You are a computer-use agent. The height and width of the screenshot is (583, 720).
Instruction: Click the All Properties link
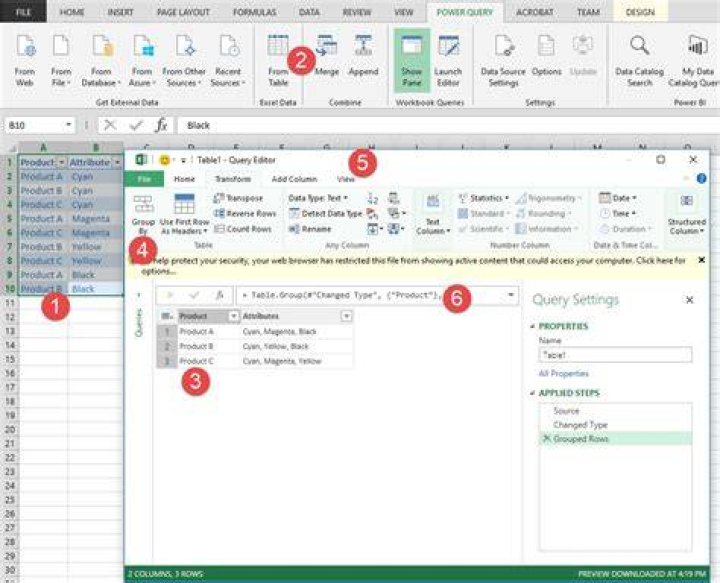(563, 373)
